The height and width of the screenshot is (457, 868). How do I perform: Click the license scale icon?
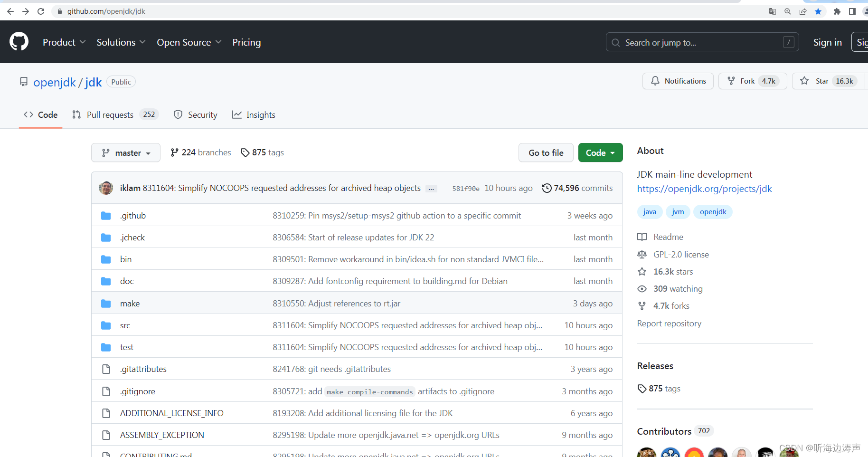(642, 255)
